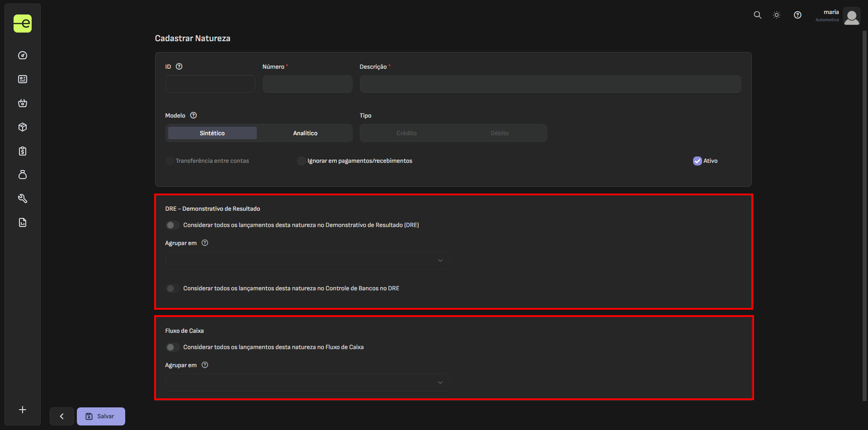Select the Sintético model option

click(212, 133)
